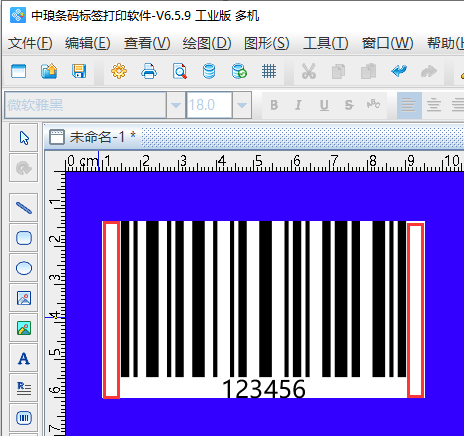Click database with green refresh icon
Screen dimensions: 464x436
239,71
